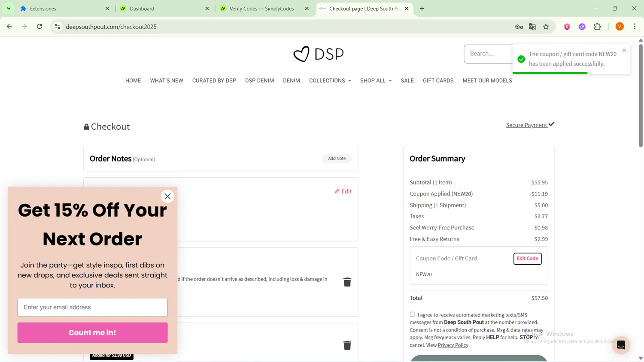Screen dimensions: 644x362
Task: Close the Verify Codes SimplyCodes tab
Action: [x=307, y=9]
